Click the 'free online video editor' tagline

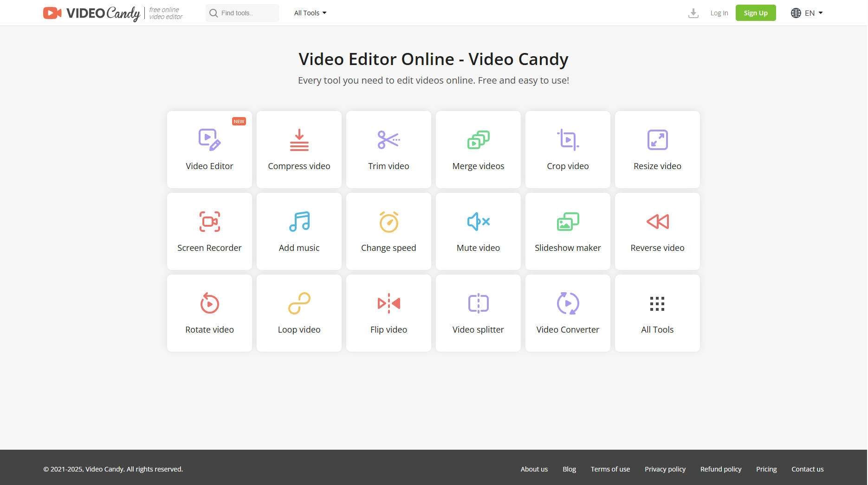(166, 13)
